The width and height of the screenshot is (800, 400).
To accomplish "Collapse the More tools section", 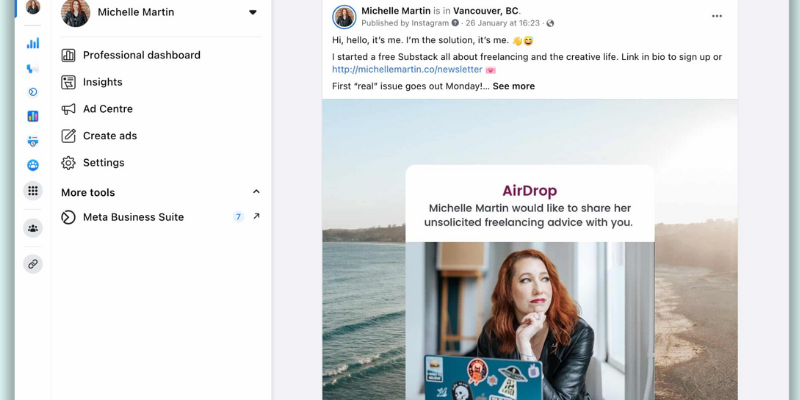I will pos(256,192).
